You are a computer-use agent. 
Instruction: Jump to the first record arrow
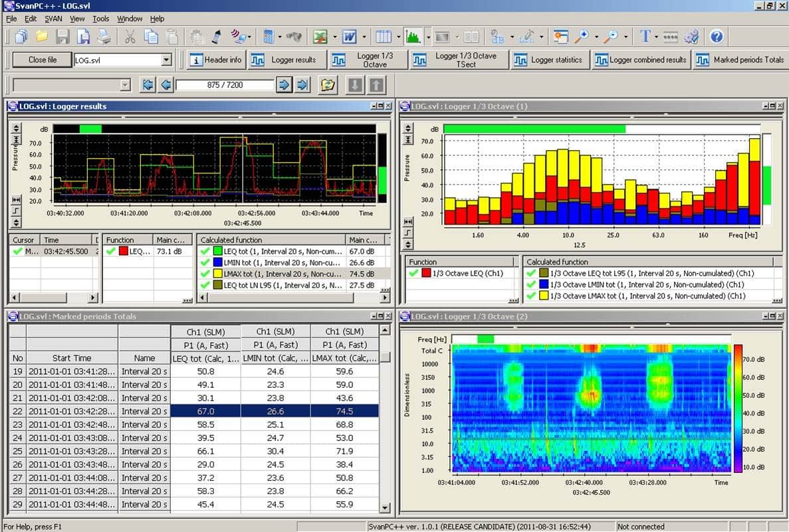148,85
